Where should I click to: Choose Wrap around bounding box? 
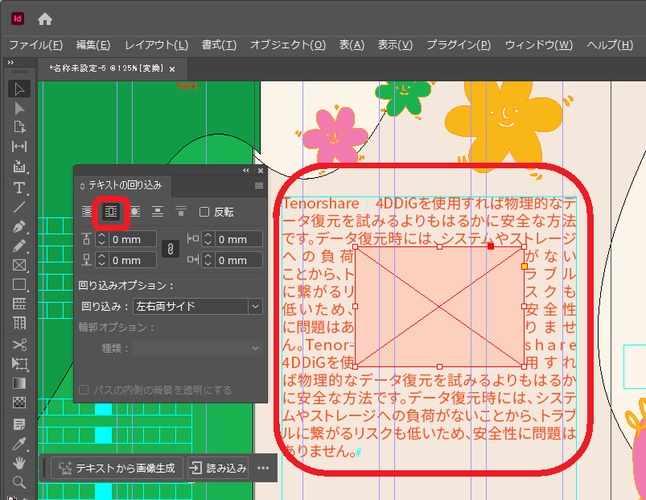(x=111, y=212)
